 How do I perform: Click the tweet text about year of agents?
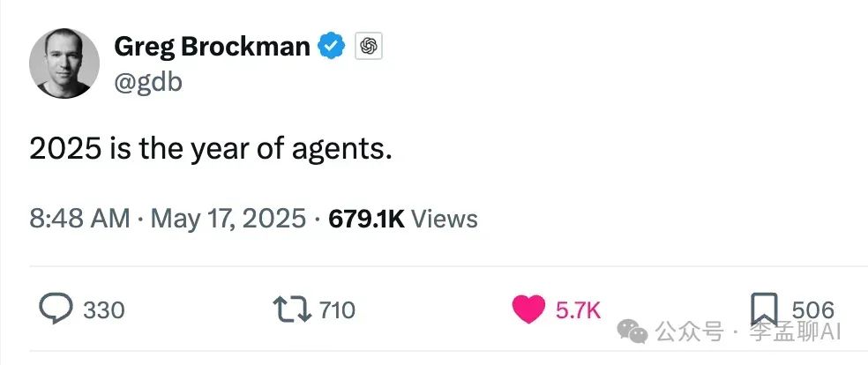point(210,149)
